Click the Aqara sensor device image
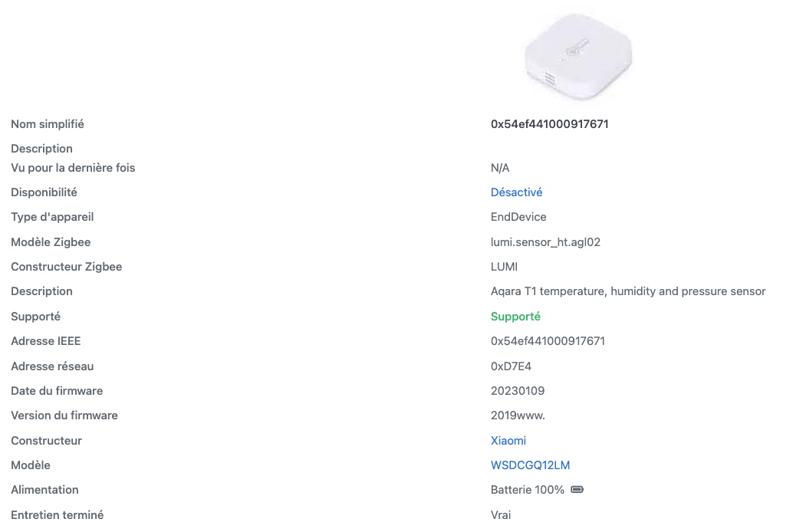This screenshot has width=793, height=532. (578, 57)
